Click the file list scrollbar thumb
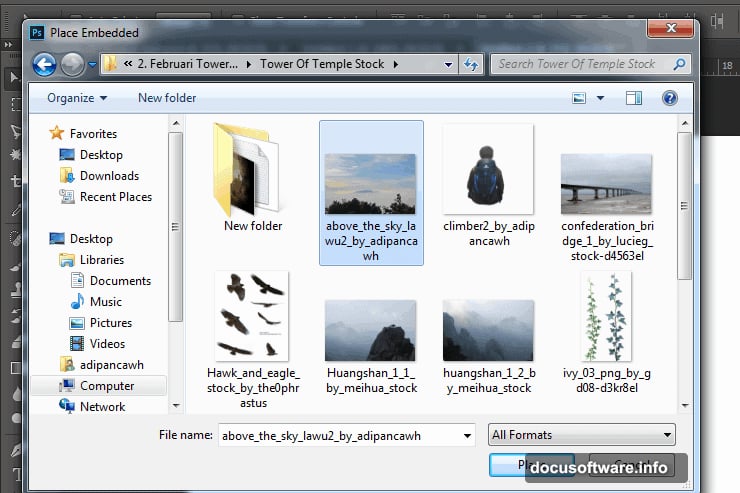 tap(685, 206)
